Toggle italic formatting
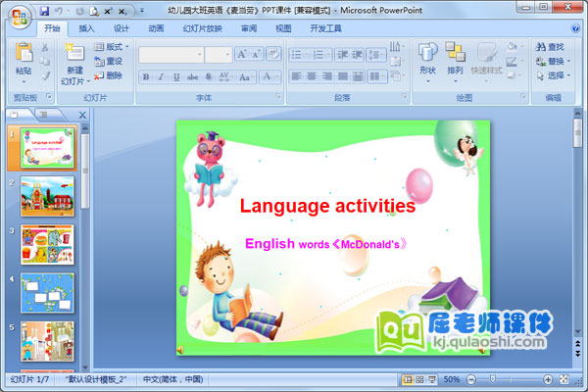The height and width of the screenshot is (392, 588). click(161, 76)
